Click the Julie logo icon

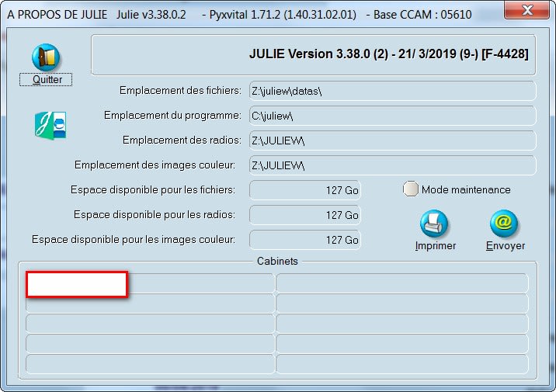[x=50, y=125]
